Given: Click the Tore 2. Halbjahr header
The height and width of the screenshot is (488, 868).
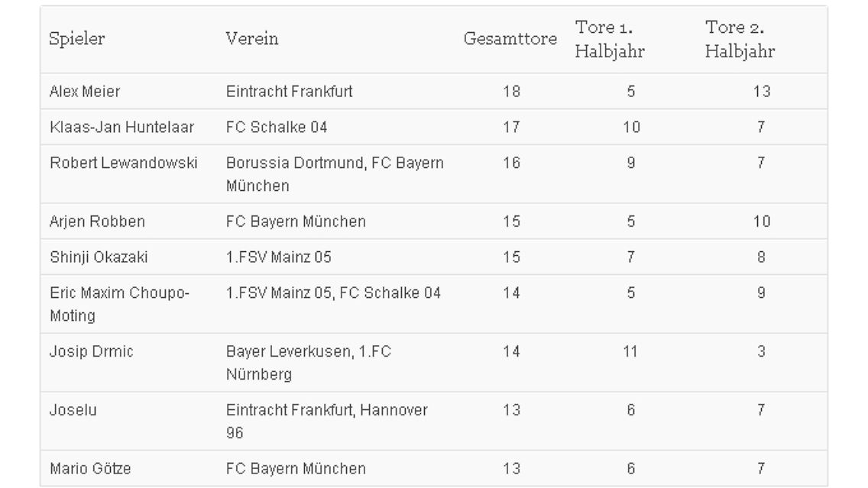Looking at the screenshot, I should point(740,39).
